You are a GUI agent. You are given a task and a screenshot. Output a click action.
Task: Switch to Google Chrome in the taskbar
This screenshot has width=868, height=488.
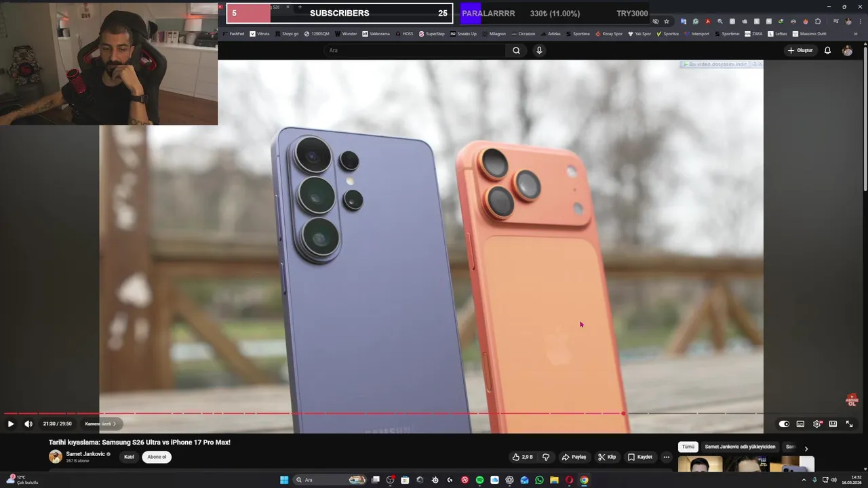point(584,480)
